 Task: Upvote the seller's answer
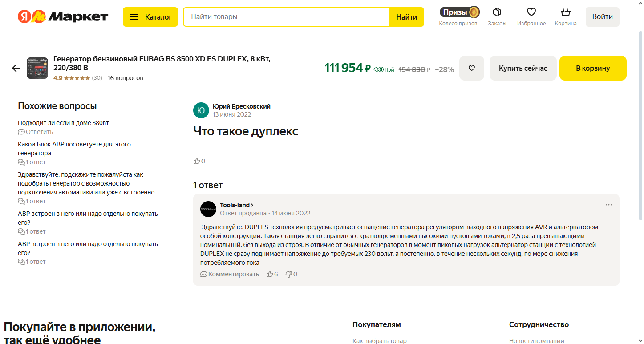[x=270, y=274]
